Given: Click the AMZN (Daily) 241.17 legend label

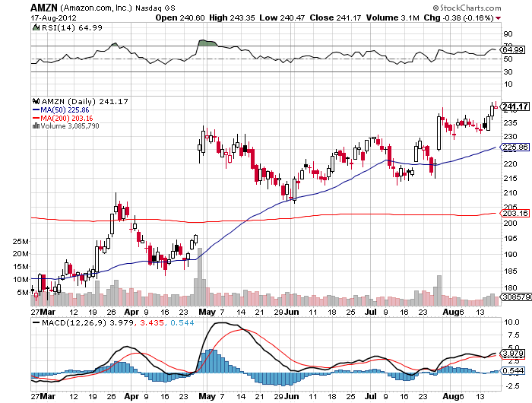Looking at the screenshot, I should click(85, 101).
